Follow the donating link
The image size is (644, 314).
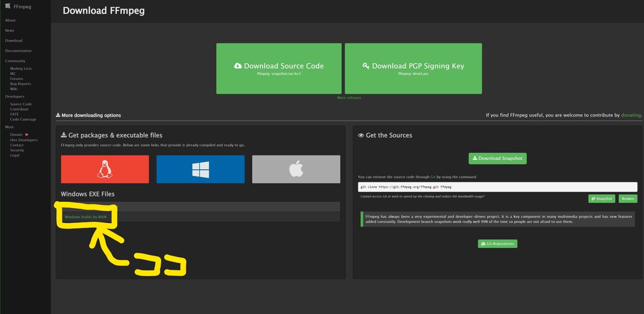[x=631, y=115]
